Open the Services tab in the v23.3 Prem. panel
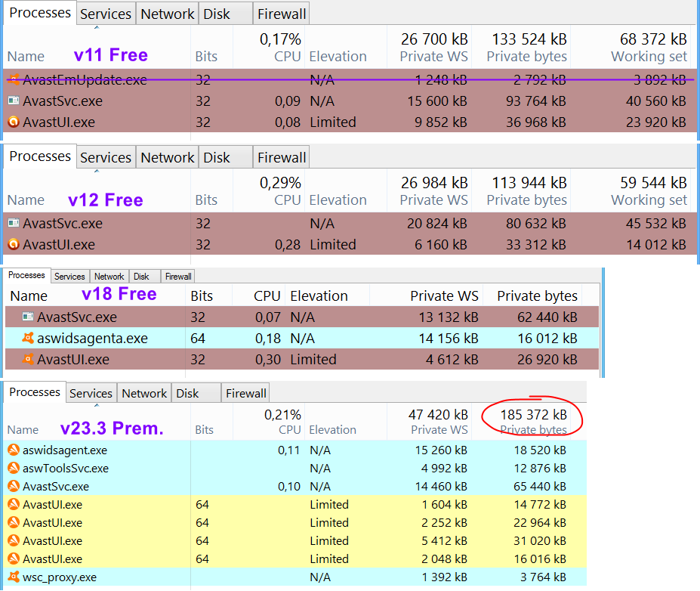This screenshot has width=700, height=591. [x=91, y=393]
